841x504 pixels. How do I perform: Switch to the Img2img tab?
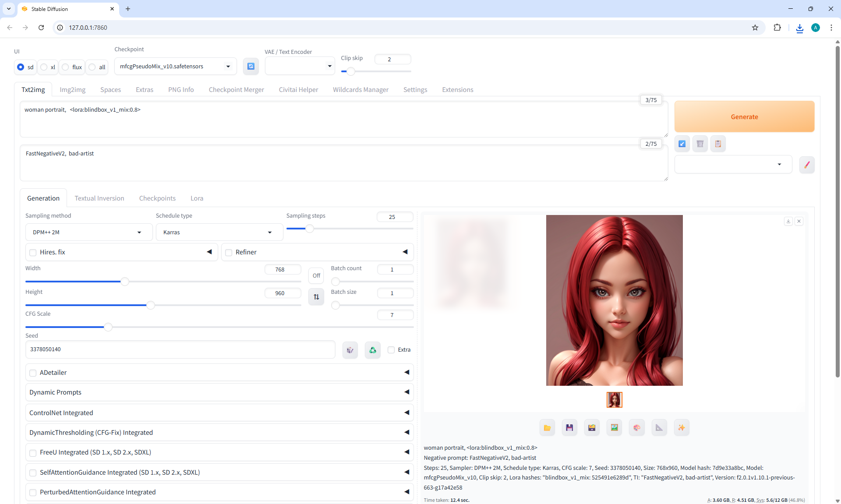point(72,90)
